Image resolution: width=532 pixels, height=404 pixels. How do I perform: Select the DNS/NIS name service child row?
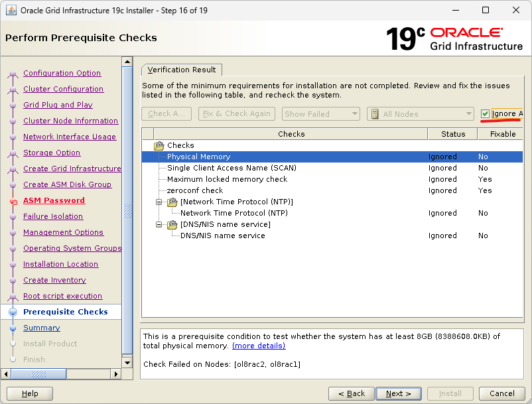click(332, 236)
